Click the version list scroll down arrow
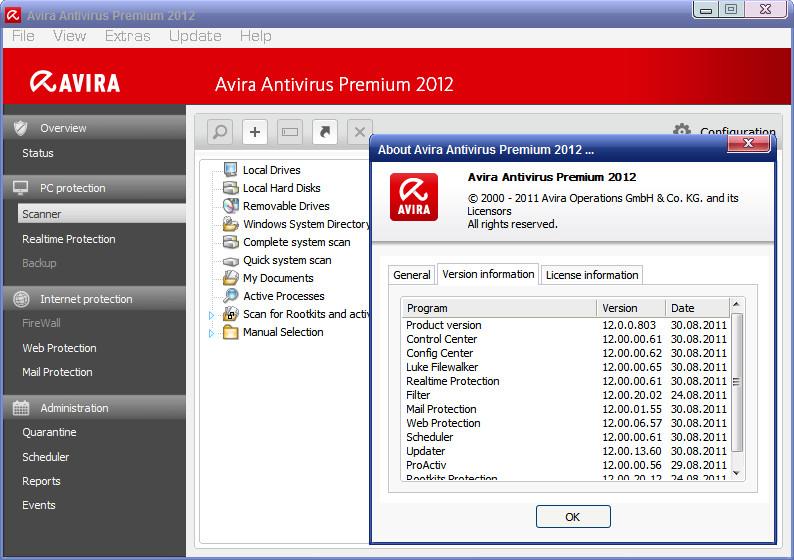 (737, 473)
